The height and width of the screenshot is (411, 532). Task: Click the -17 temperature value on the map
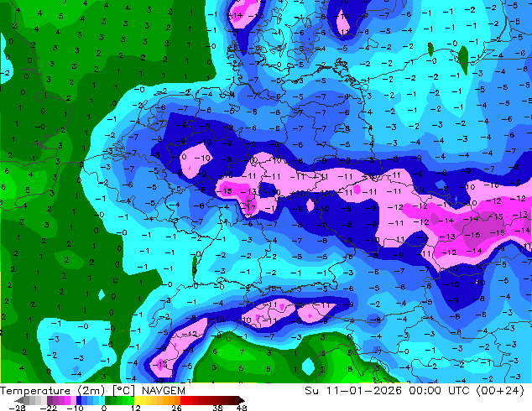[x=249, y=207]
